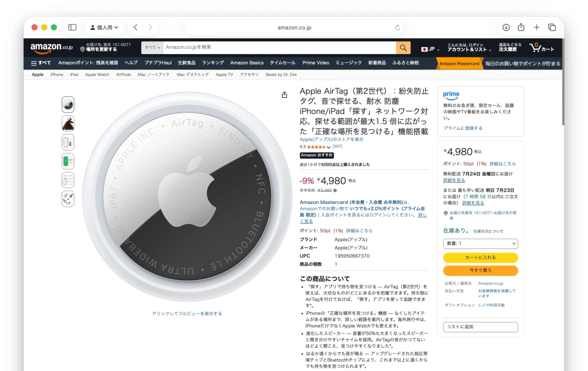
Task: Open the (397) reviews link
Action: point(337,146)
